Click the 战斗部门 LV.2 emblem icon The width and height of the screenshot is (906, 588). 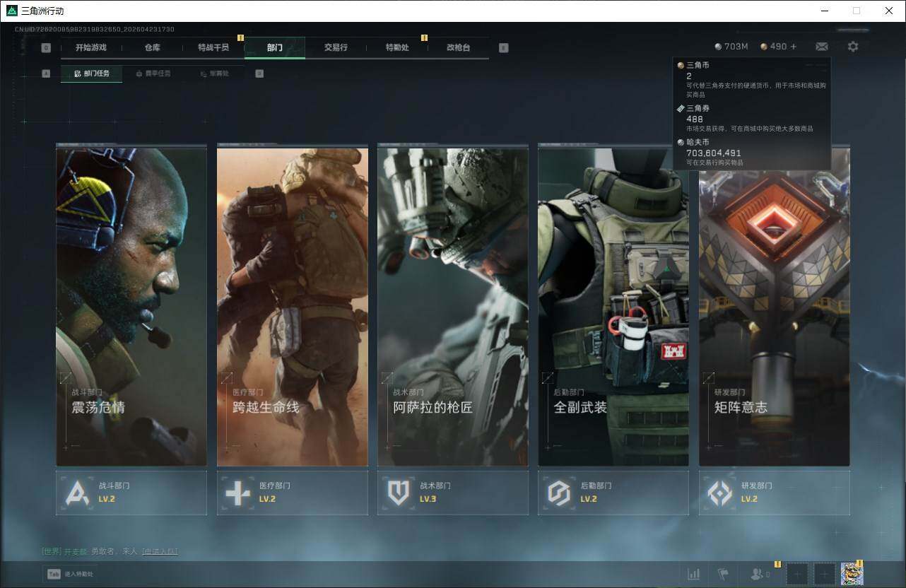[x=77, y=493]
